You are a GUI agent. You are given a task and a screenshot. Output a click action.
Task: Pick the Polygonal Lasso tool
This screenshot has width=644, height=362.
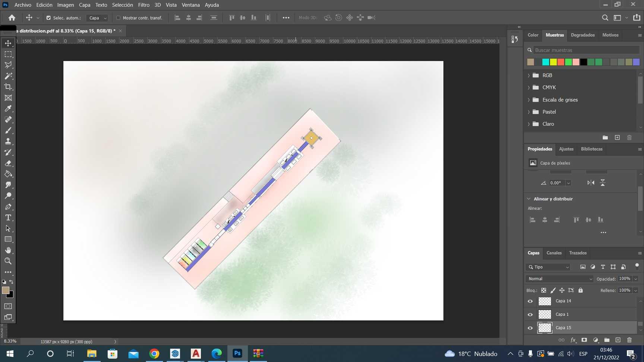[8, 65]
